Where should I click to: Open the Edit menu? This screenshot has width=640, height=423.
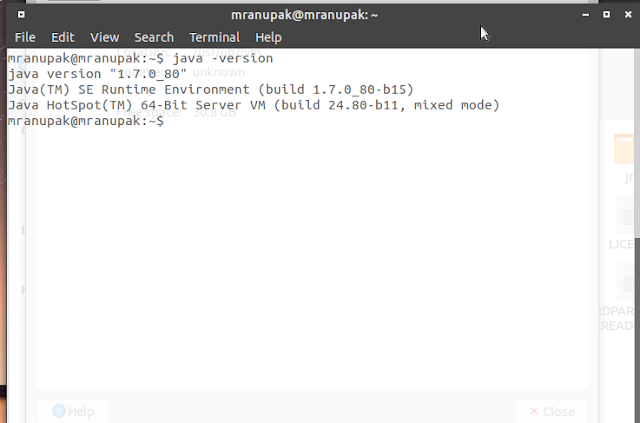click(x=62, y=38)
